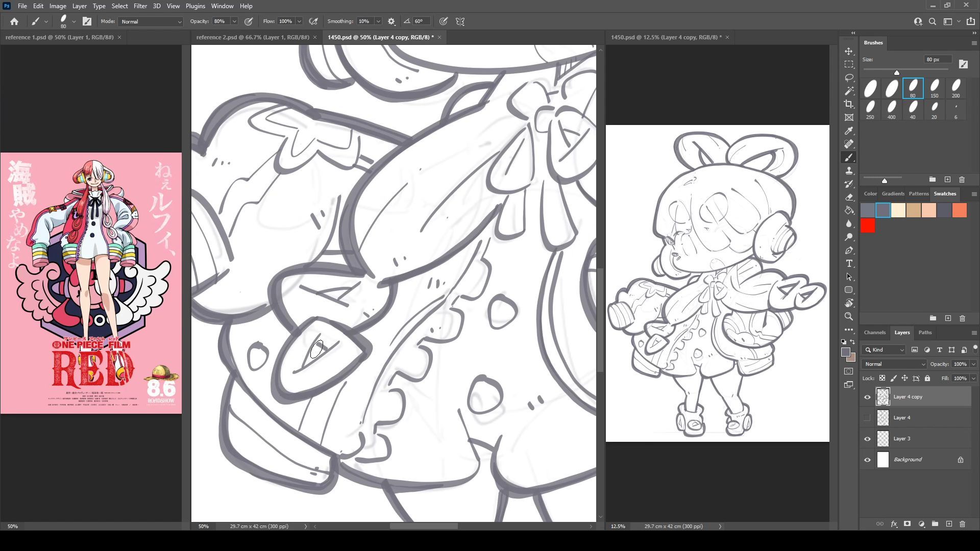Open the Flow dropdown arrow
The image size is (980, 551).
tap(299, 21)
